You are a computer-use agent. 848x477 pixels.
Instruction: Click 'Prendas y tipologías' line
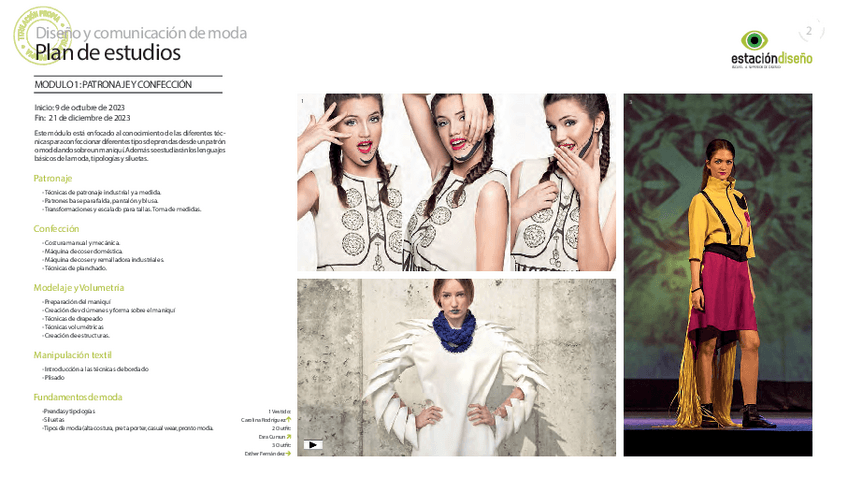click(x=69, y=412)
